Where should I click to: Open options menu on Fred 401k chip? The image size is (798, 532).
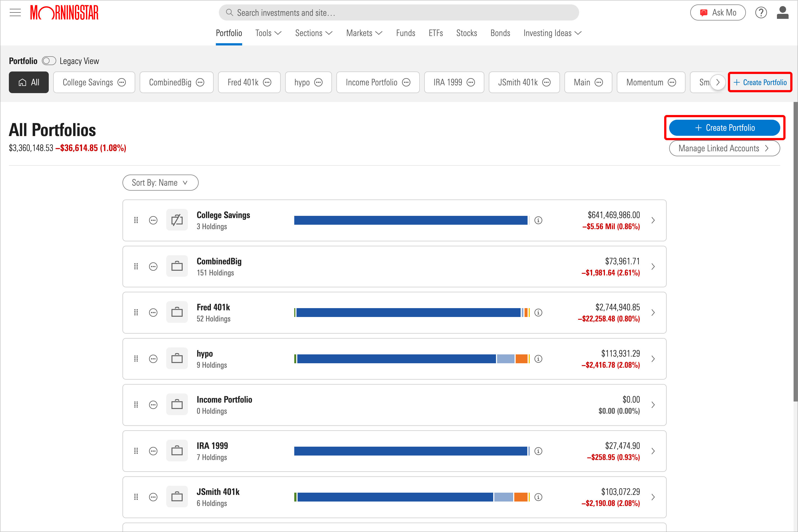click(x=267, y=83)
